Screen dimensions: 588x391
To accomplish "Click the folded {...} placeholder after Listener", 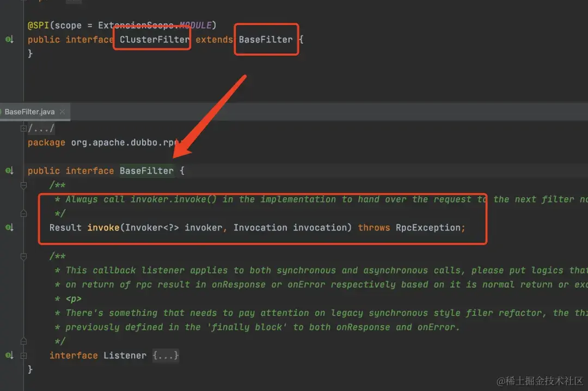I will 166,356.
